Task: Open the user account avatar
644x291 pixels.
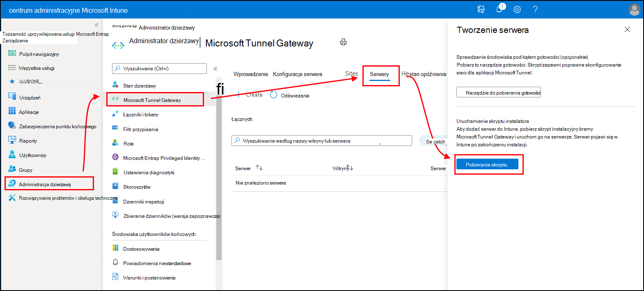Action: click(634, 9)
